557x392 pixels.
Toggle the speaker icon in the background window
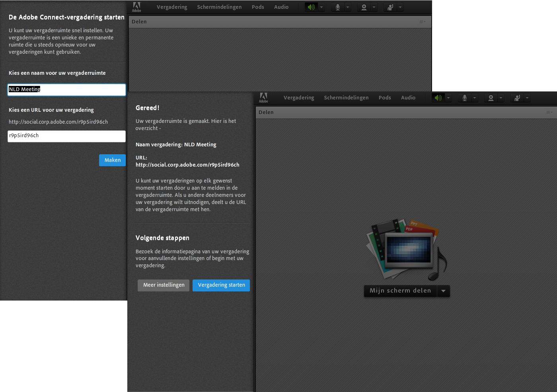(x=311, y=7)
